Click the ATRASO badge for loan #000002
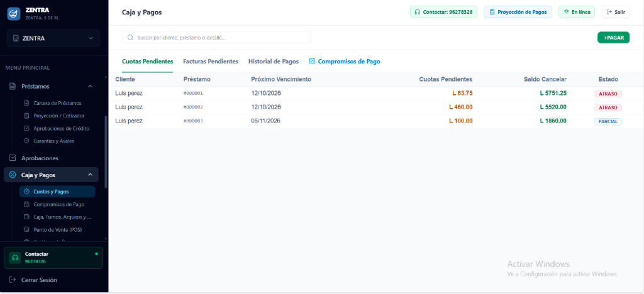This screenshot has width=644, height=294. [x=608, y=108]
